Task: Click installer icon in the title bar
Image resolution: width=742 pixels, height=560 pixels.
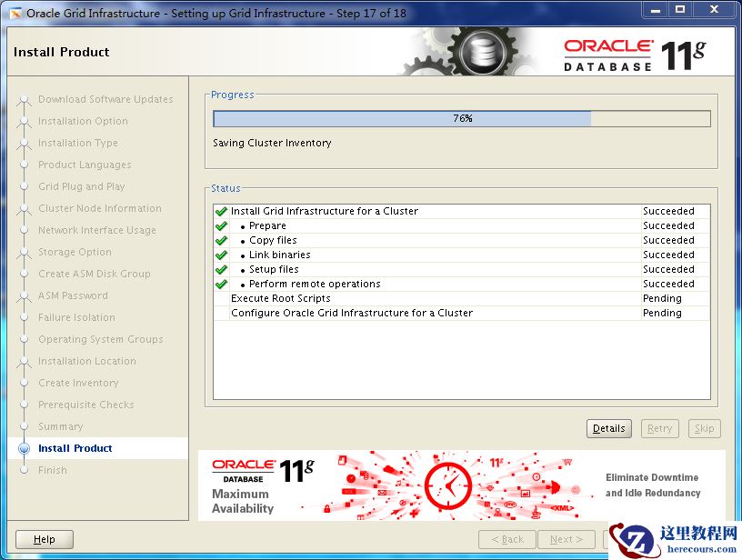Action: (x=15, y=14)
